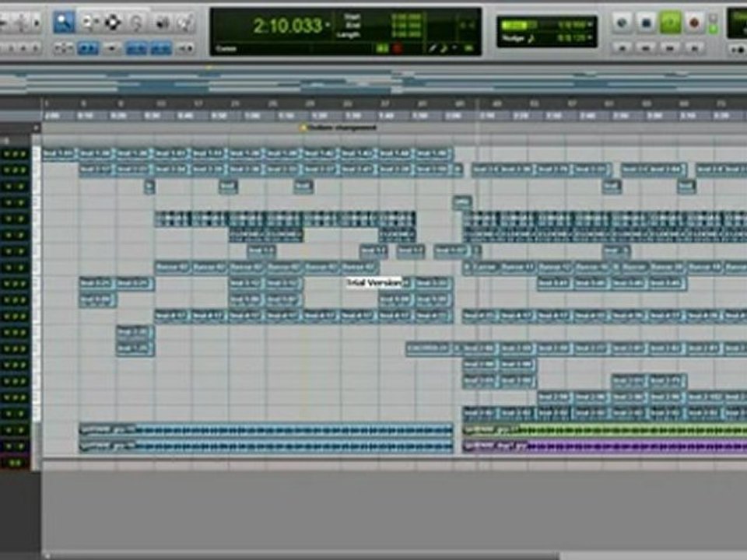This screenshot has width=747, height=560.
Task: Select the Pencil tool
Action: [185, 23]
